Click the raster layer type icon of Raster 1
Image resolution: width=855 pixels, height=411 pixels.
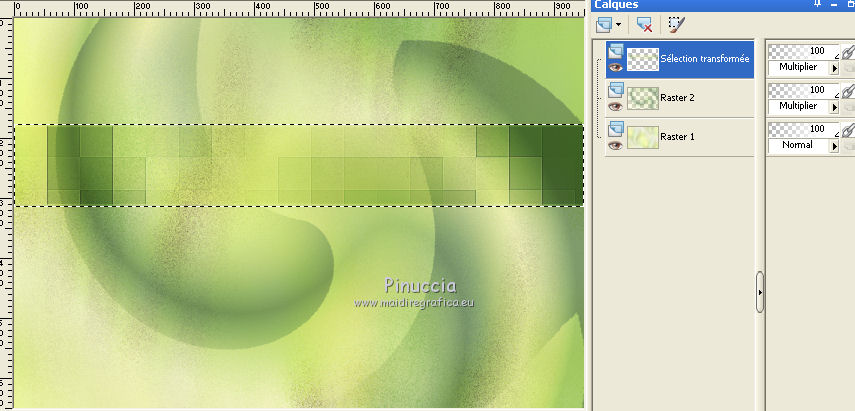click(616, 129)
